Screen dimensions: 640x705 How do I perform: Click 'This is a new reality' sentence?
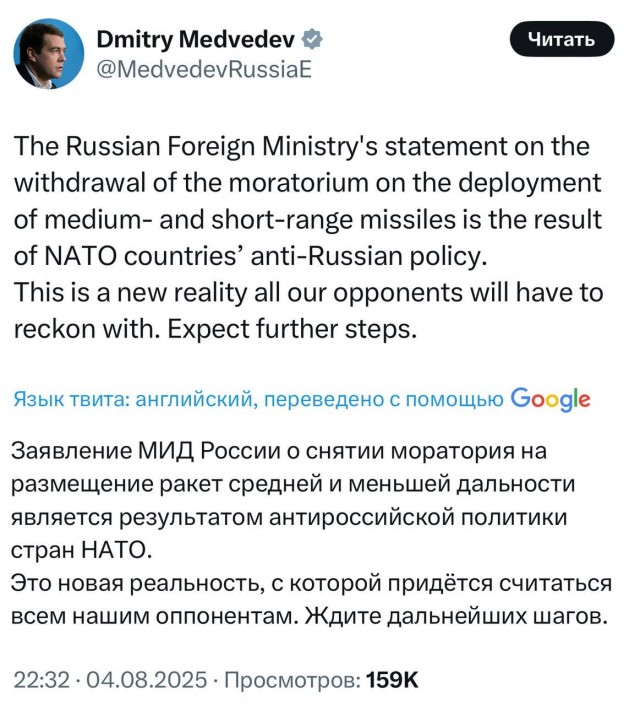click(x=130, y=293)
